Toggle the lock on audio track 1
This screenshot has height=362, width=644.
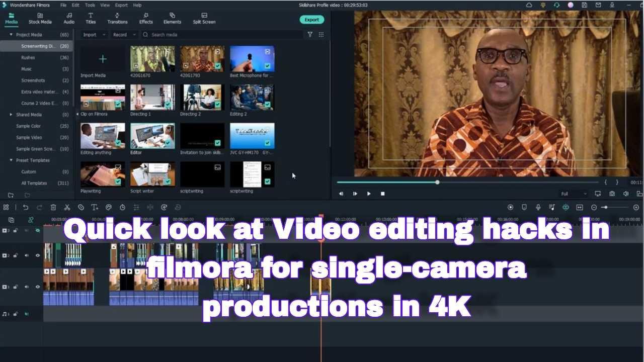click(x=16, y=314)
